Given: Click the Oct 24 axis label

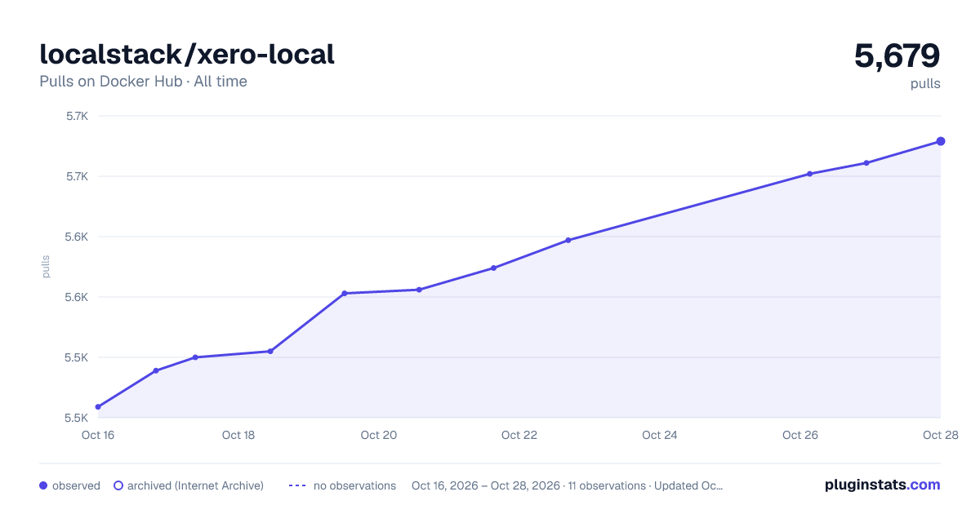Looking at the screenshot, I should click(x=660, y=435).
